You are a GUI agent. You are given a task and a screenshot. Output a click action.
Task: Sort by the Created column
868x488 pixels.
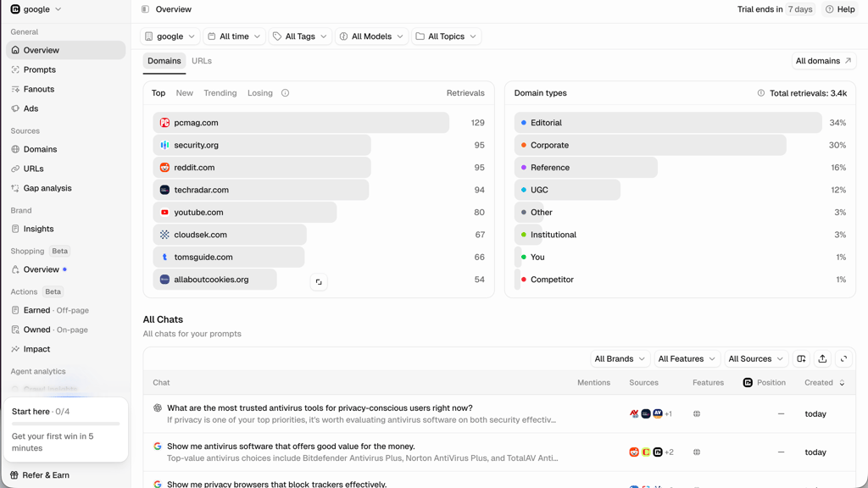tap(824, 383)
